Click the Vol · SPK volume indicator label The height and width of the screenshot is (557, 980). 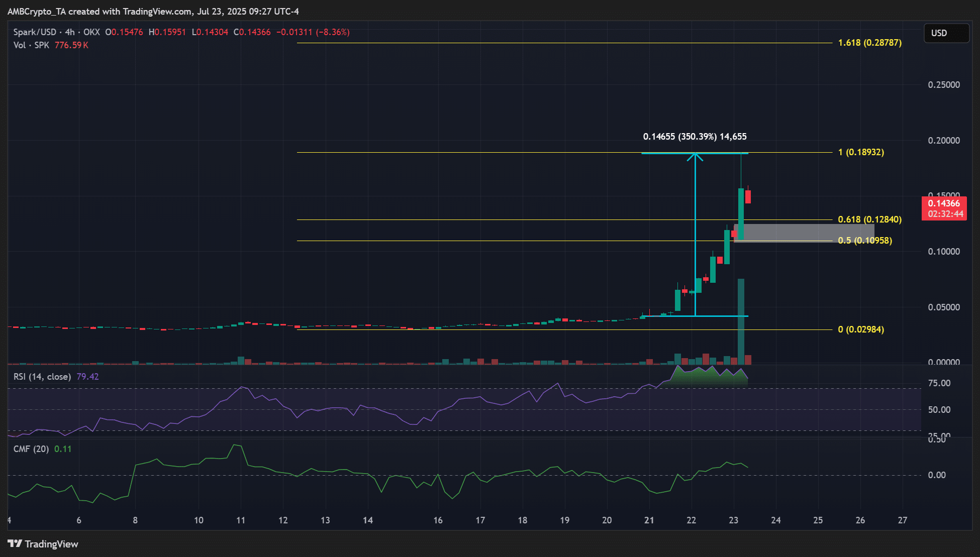click(31, 45)
